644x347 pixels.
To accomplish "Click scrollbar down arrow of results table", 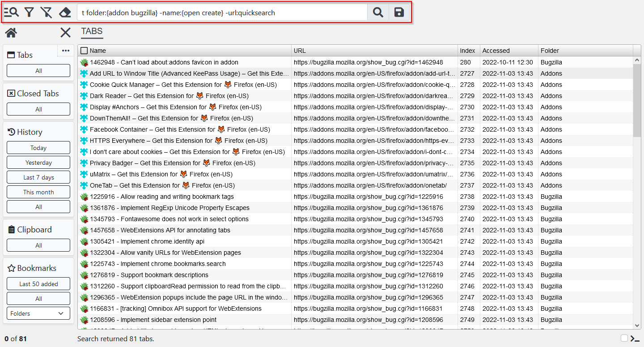I will (637, 326).
